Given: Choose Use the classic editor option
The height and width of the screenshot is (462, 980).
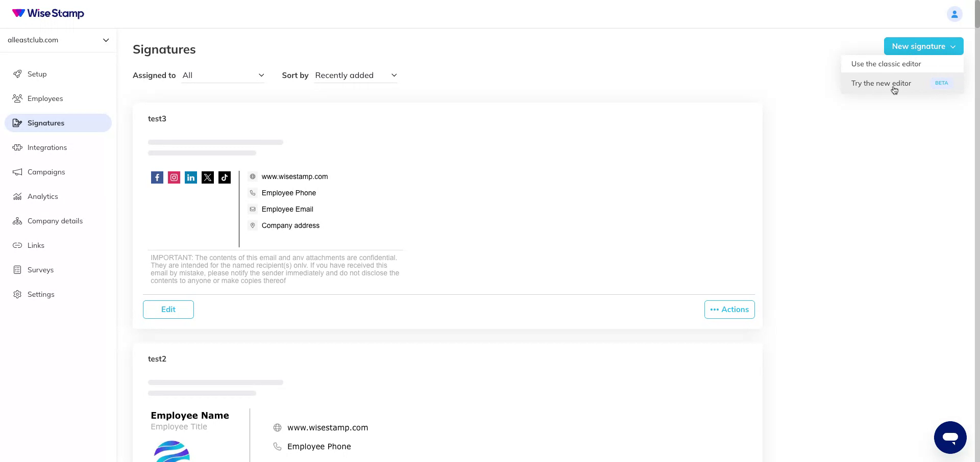Looking at the screenshot, I should (x=886, y=64).
